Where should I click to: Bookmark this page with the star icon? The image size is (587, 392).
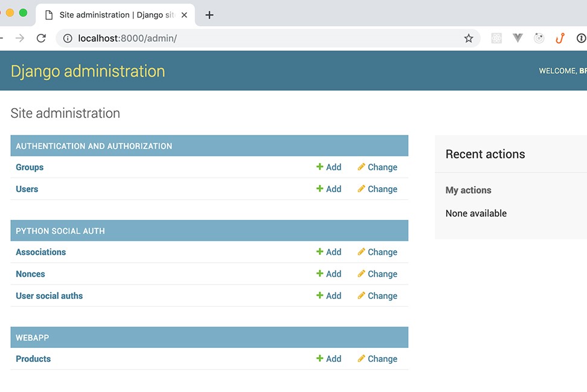468,38
